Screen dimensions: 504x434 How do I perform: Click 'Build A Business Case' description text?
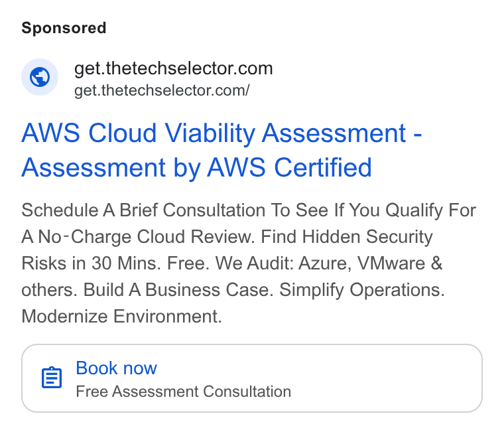(178, 290)
